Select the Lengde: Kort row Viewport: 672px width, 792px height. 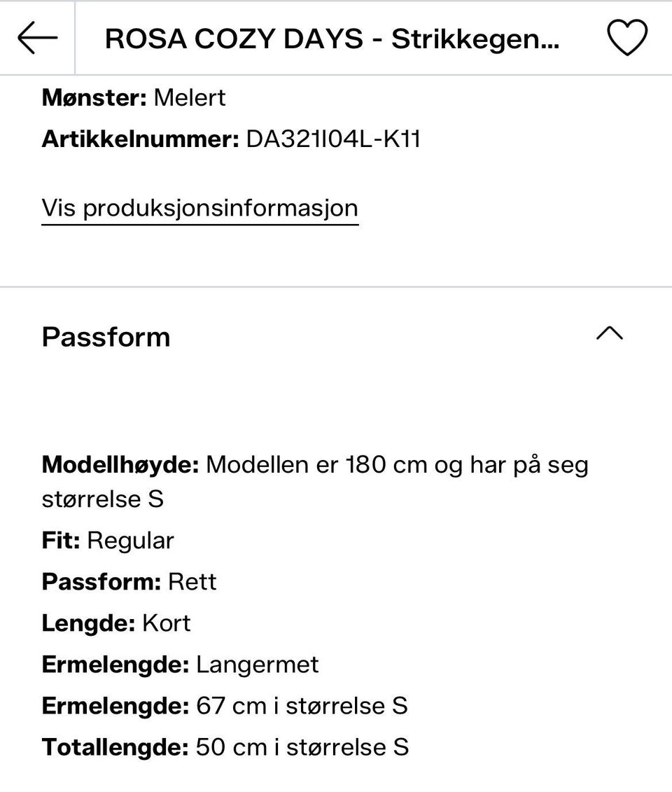pos(116,623)
